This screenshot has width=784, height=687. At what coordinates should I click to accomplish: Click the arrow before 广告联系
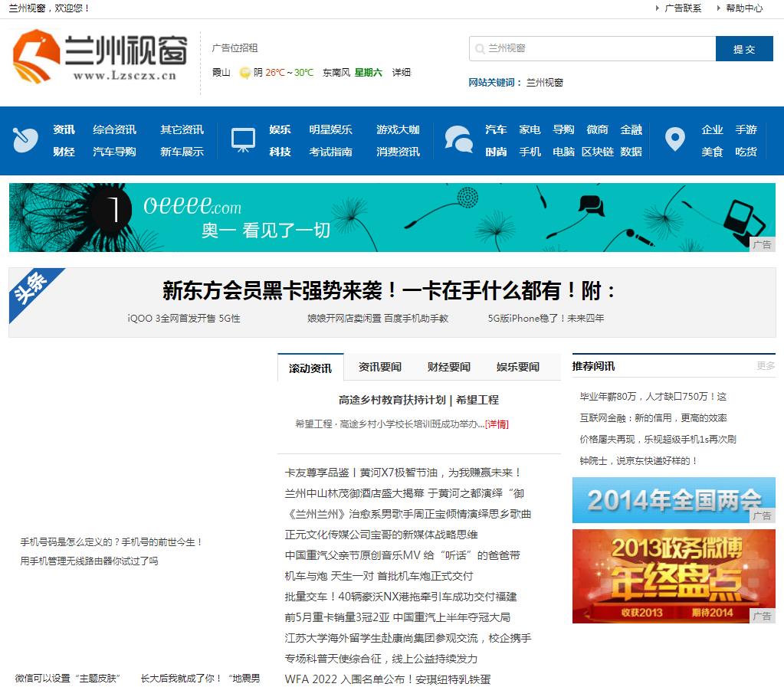coord(657,8)
